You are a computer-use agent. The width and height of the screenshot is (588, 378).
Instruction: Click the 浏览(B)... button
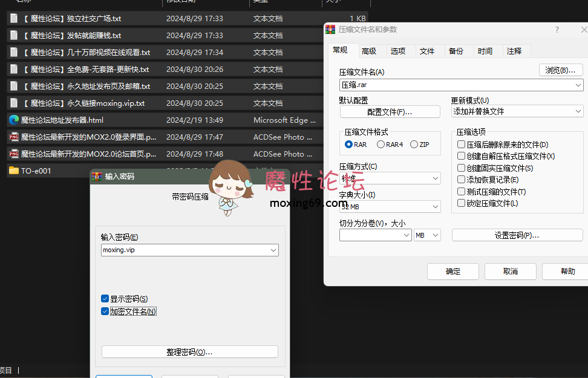[x=561, y=70]
